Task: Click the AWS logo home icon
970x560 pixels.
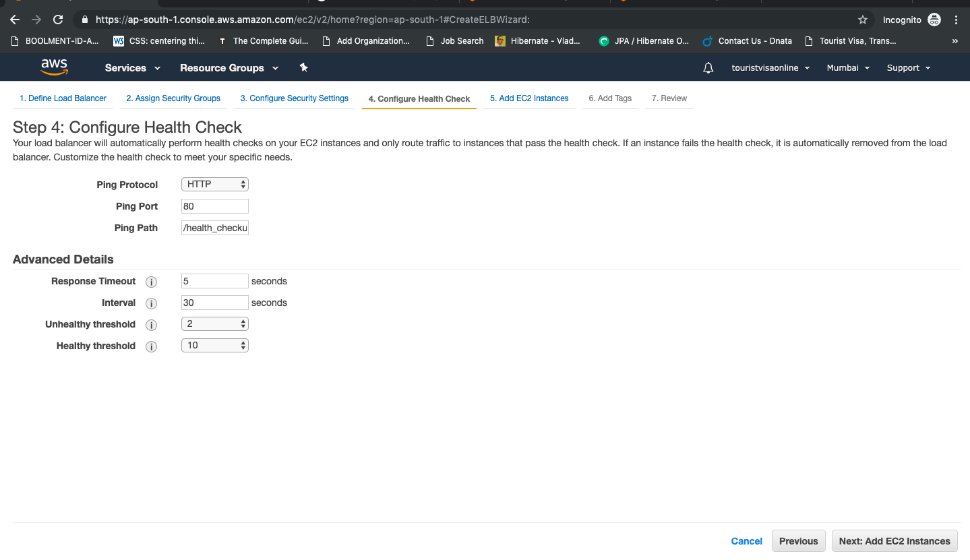Action: point(54,67)
